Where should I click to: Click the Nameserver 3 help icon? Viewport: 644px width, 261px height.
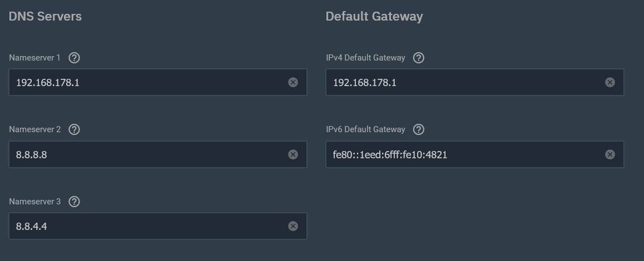tap(74, 202)
